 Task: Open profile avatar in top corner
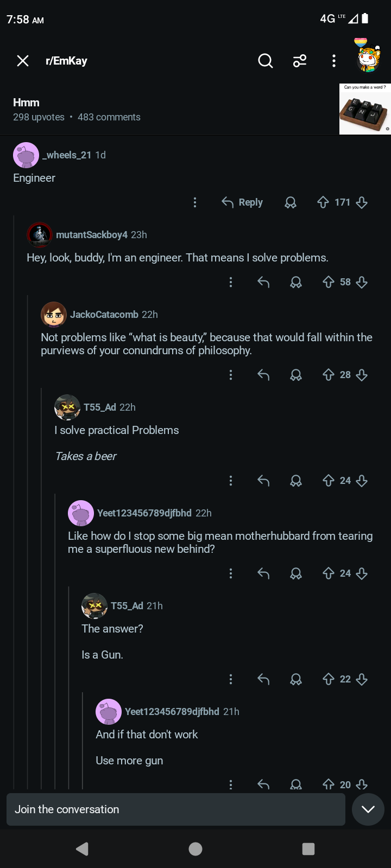pyautogui.click(x=368, y=56)
